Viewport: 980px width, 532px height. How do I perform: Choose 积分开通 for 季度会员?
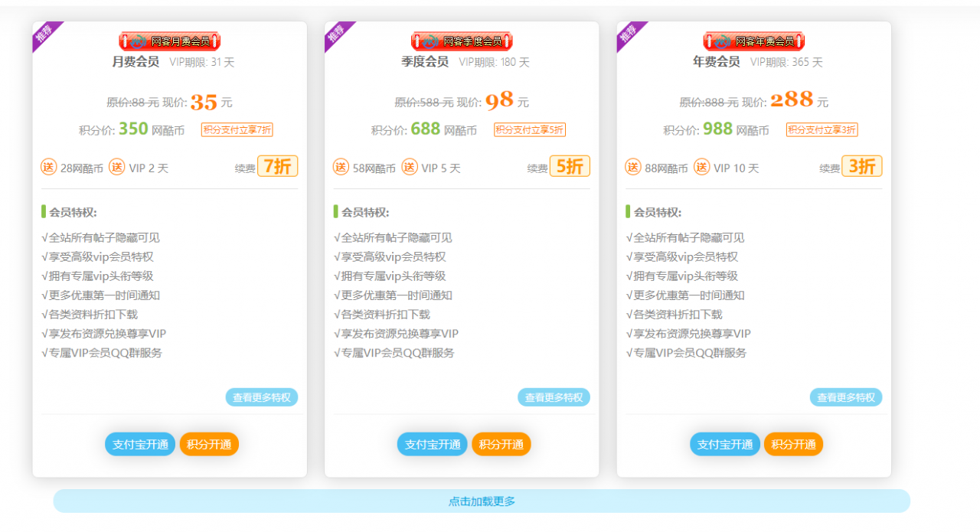pos(501,444)
